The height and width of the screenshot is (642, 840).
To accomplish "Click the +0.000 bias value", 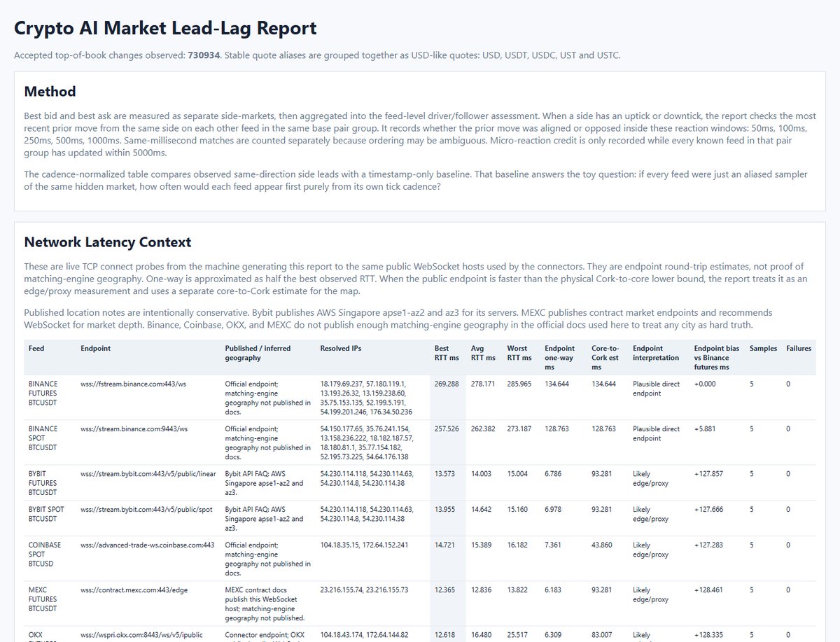I will coord(705,384).
